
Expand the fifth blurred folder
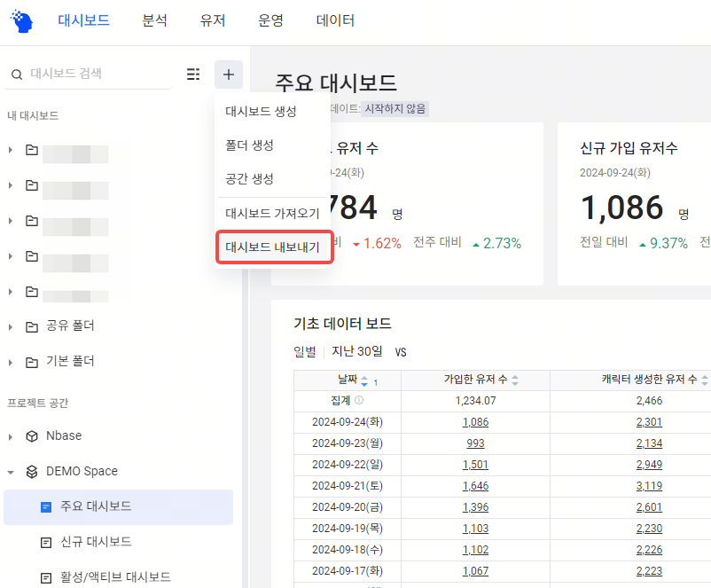tap(11, 291)
